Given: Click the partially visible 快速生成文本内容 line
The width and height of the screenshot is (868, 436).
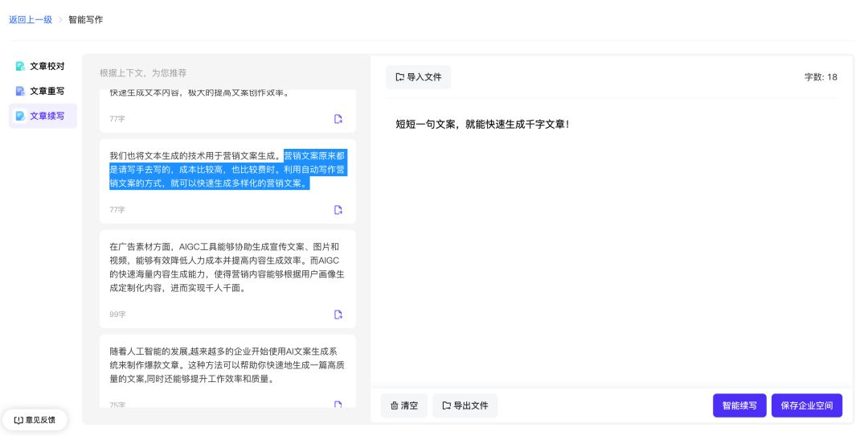Looking at the screenshot, I should coord(199,93).
